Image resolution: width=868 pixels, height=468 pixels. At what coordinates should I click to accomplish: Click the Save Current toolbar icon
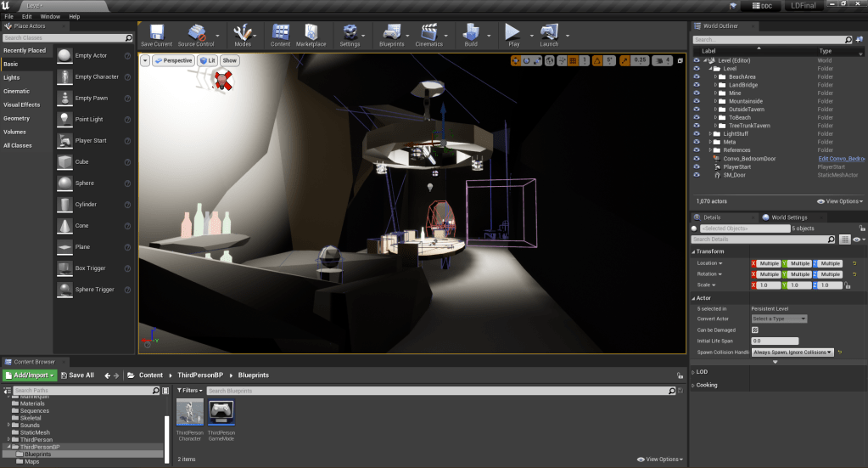[156, 32]
